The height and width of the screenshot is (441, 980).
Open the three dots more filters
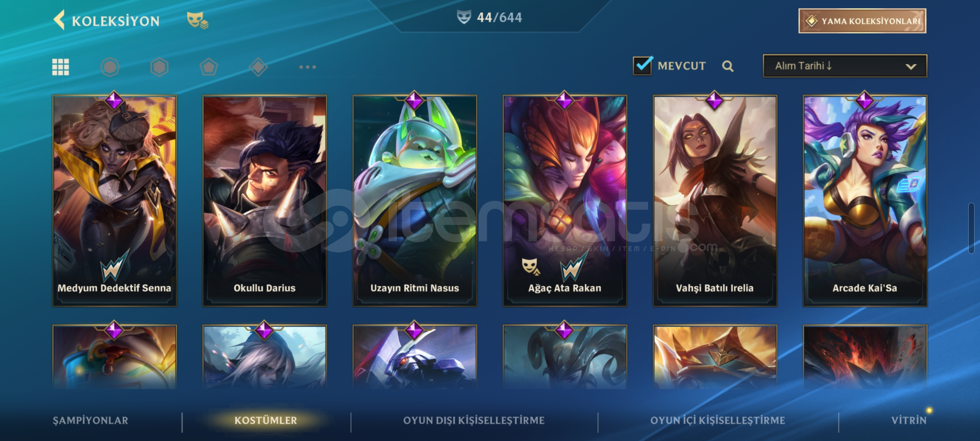pyautogui.click(x=307, y=67)
